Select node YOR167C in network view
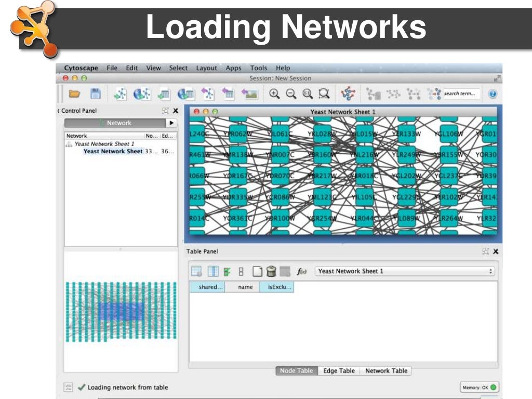Image resolution: width=532 pixels, height=399 pixels. tap(238, 176)
